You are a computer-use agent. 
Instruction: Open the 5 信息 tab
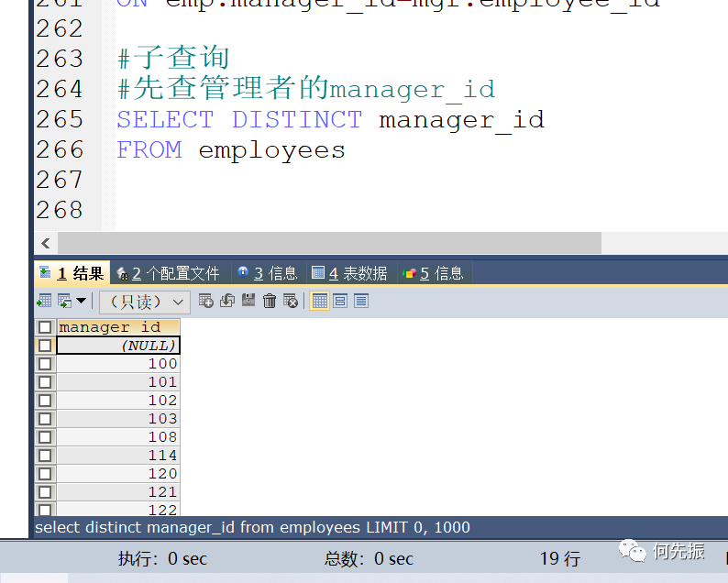pos(434,273)
